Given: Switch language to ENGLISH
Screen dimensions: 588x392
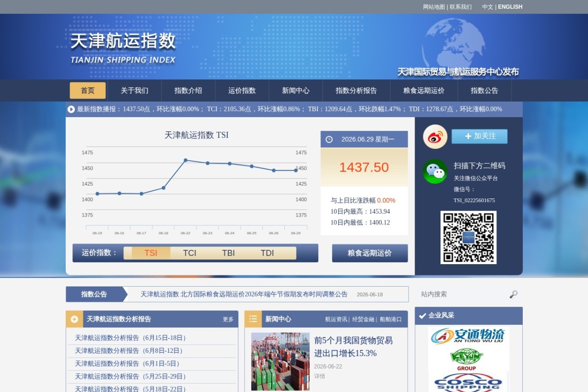Looking at the screenshot, I should point(510,7).
